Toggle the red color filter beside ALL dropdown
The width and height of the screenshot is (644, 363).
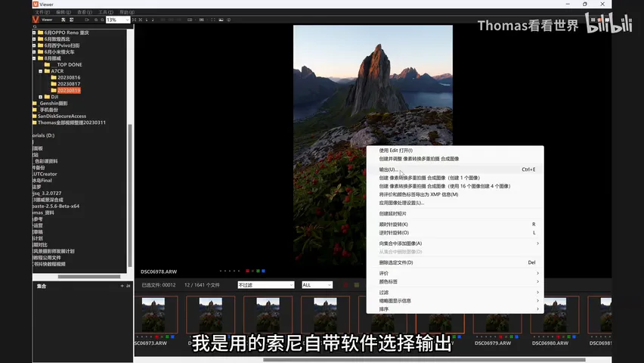coord(345,285)
